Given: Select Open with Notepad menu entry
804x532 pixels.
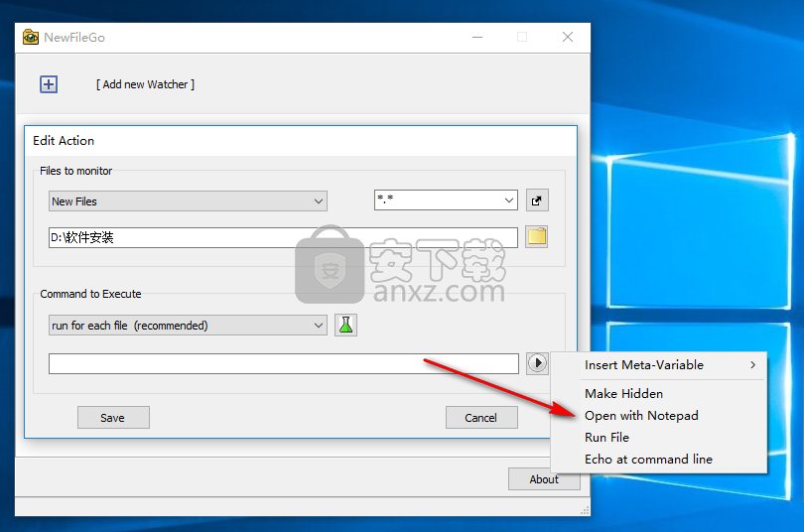Looking at the screenshot, I should click(659, 416).
